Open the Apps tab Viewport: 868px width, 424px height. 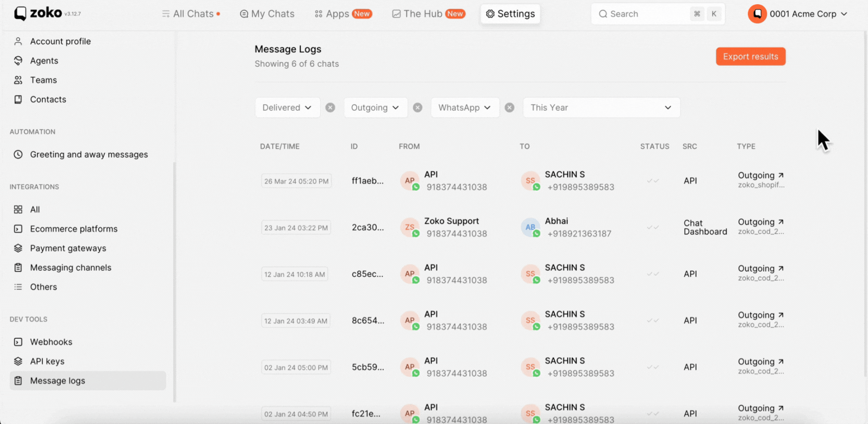tap(343, 14)
